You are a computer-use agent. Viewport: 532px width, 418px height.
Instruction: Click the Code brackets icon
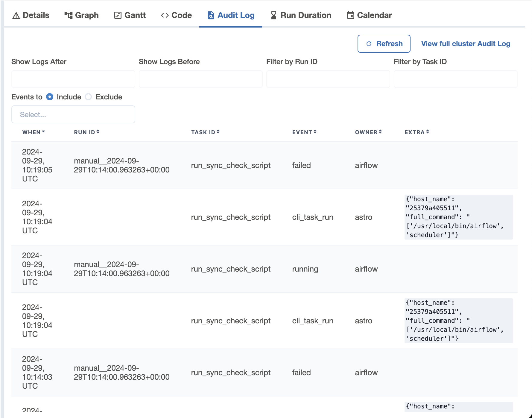pos(165,15)
